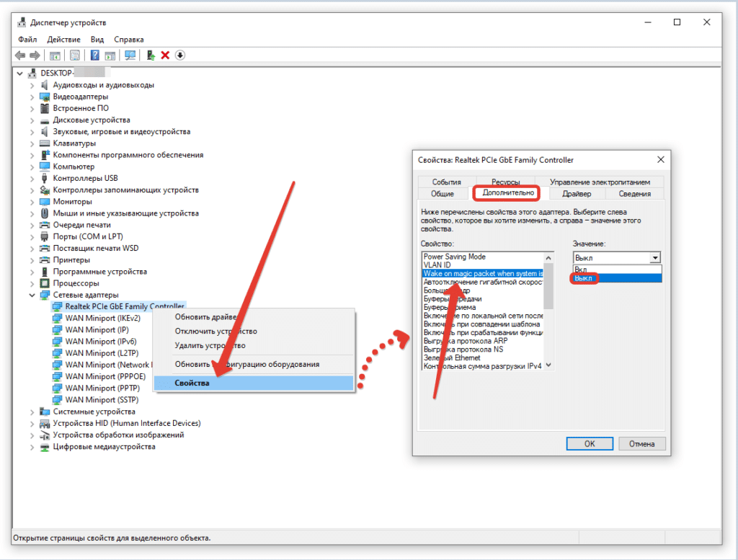Collapse the Сетевые адаптеры category

pyautogui.click(x=32, y=295)
